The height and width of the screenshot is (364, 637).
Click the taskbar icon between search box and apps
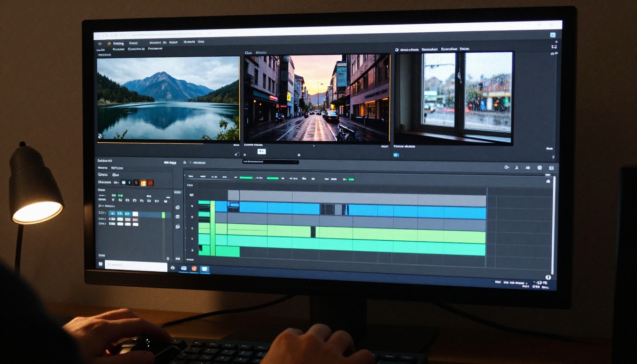click(x=173, y=268)
